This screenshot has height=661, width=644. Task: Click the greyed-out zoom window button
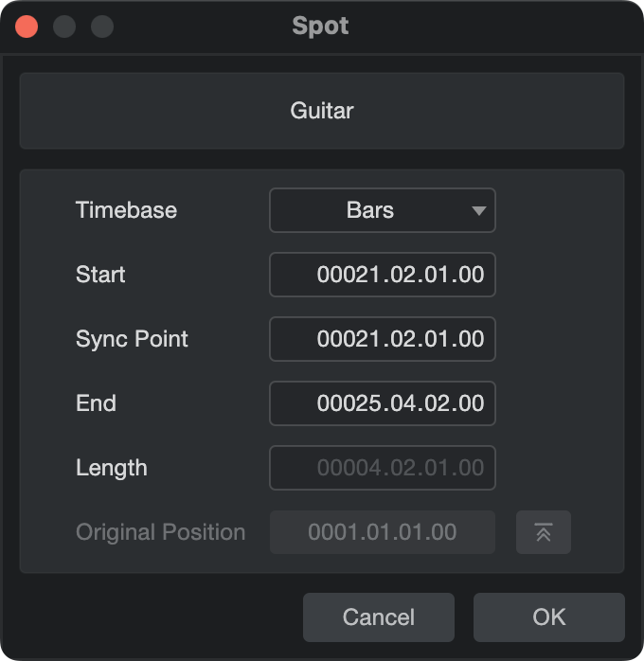[x=102, y=27]
